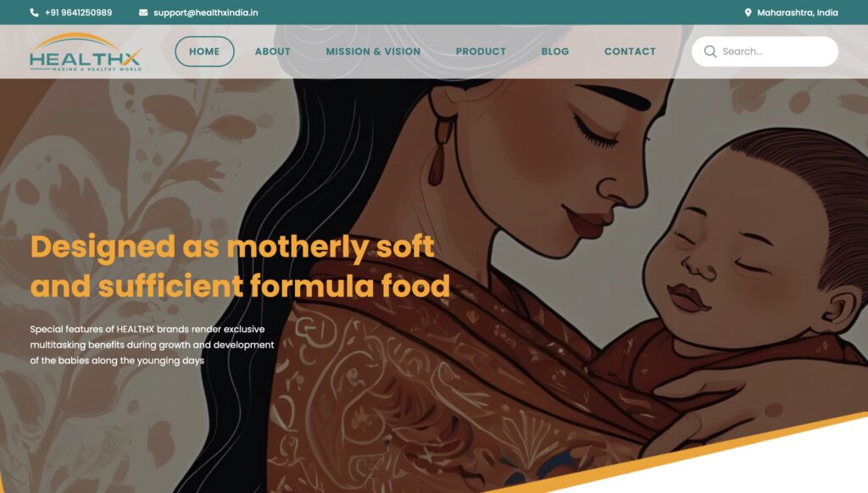Screen dimensions: 868x493
Task: Click the phone handset icon
Action: [34, 12]
